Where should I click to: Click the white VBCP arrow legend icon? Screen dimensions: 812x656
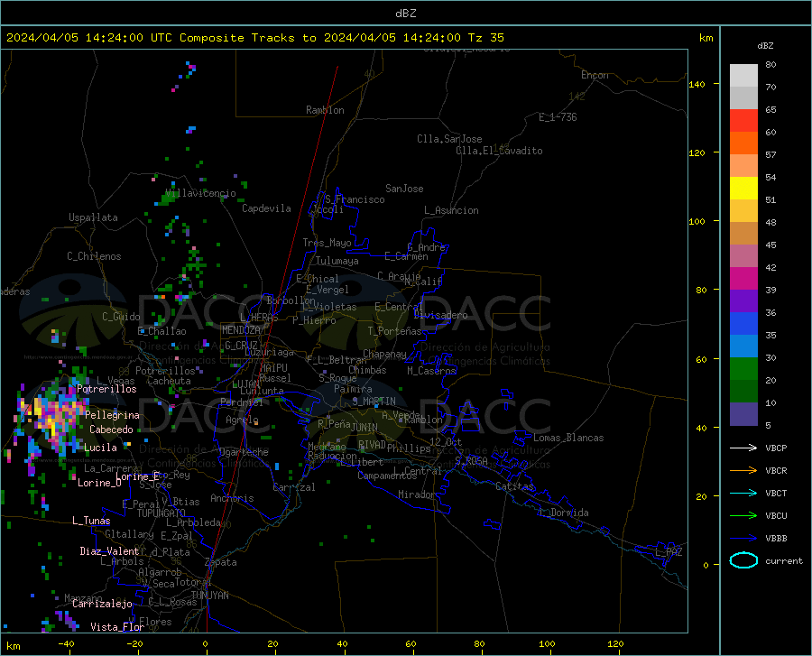pos(743,448)
